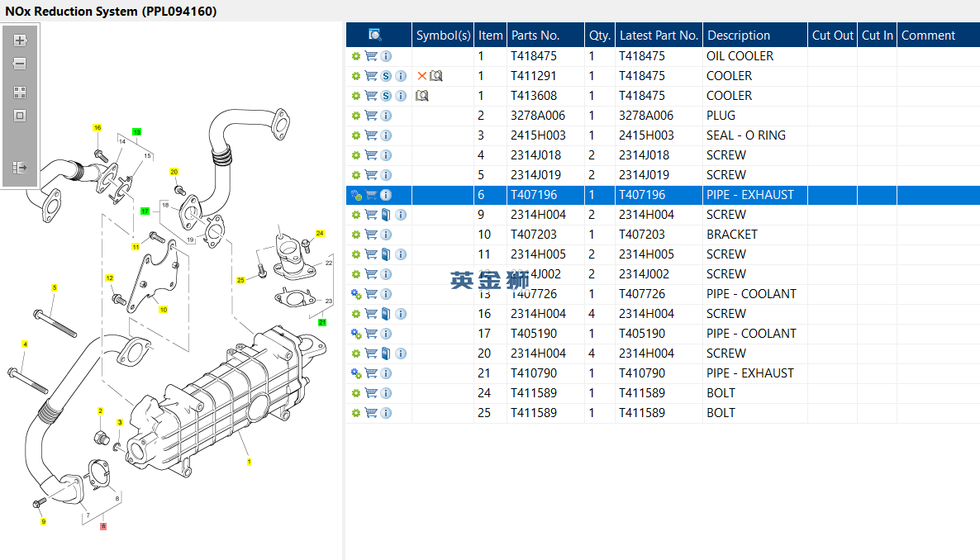Viewport: 980px width, 560px height.
Task: Click the single-square fit view icon
Action: tap(20, 116)
